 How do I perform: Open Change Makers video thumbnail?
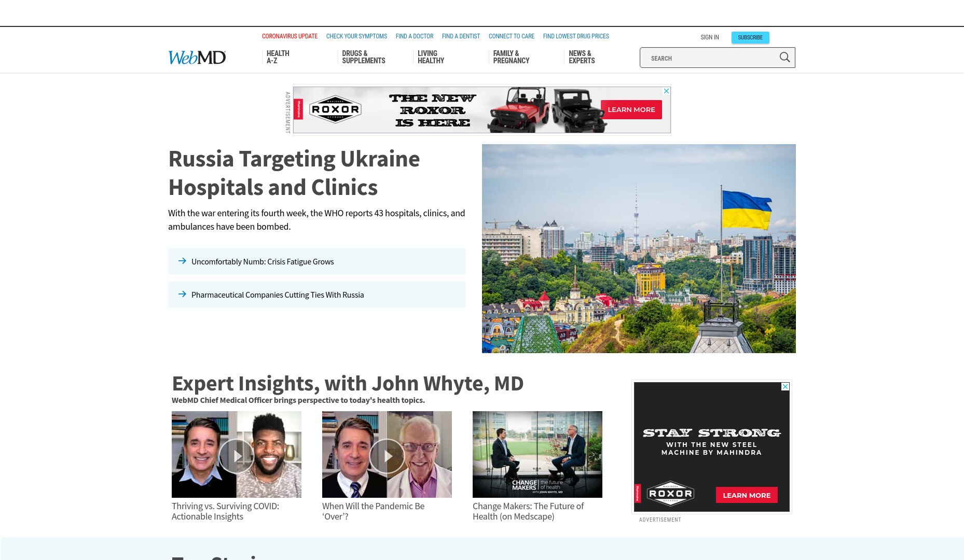coord(538,454)
